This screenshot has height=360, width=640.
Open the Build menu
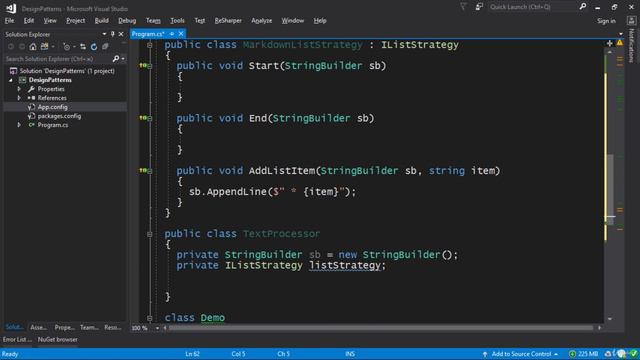pos(102,20)
